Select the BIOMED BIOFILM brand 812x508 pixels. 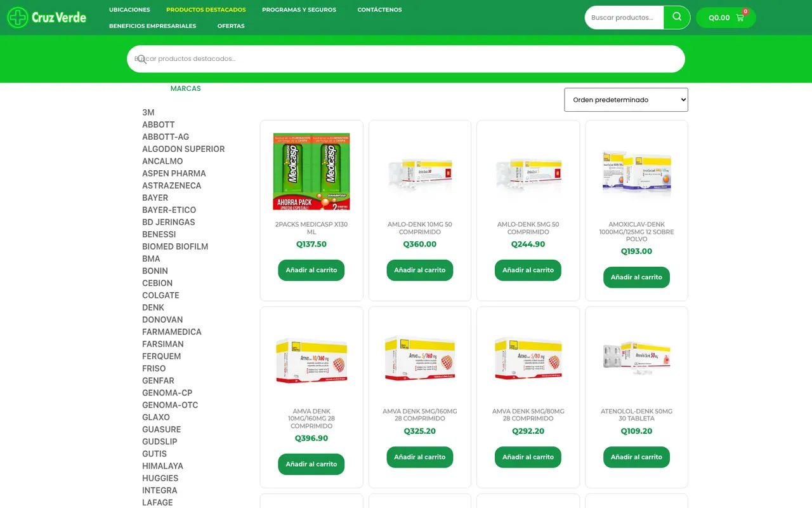coord(175,246)
